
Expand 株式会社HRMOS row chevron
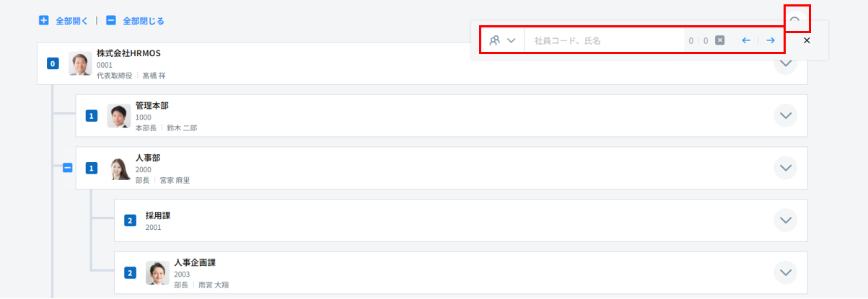(785, 64)
